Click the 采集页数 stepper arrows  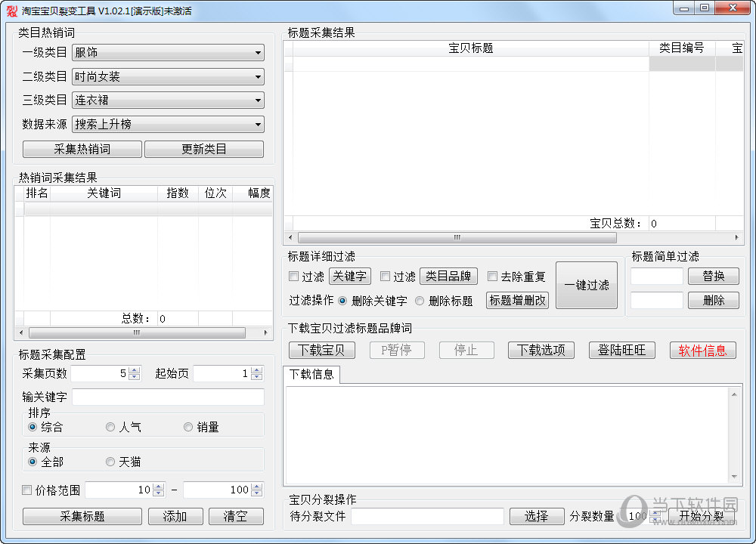(135, 373)
